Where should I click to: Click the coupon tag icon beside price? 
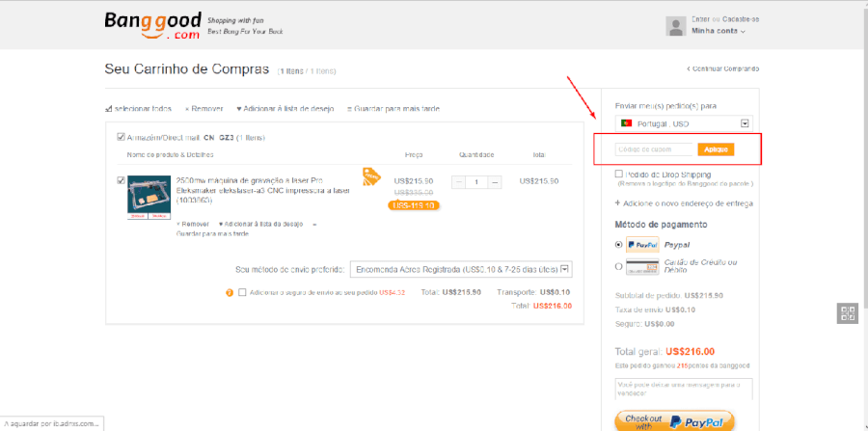[x=371, y=177]
